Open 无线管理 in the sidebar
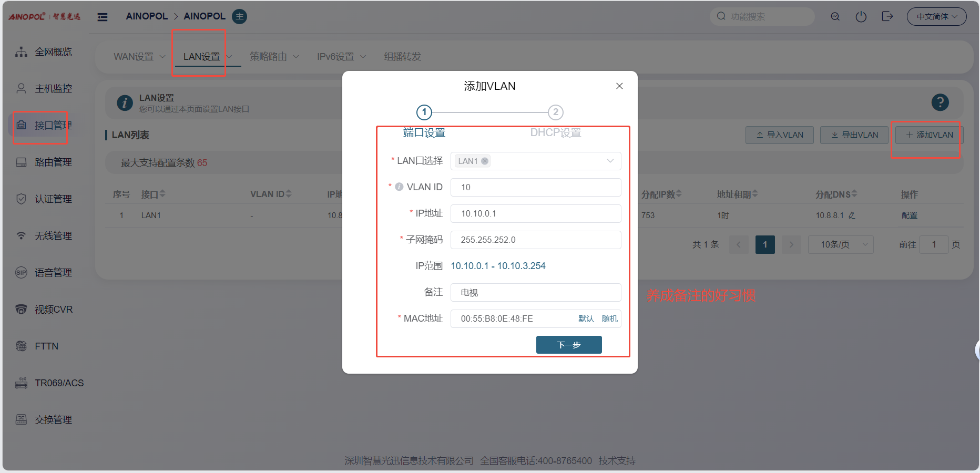This screenshot has width=980, height=473. point(53,236)
